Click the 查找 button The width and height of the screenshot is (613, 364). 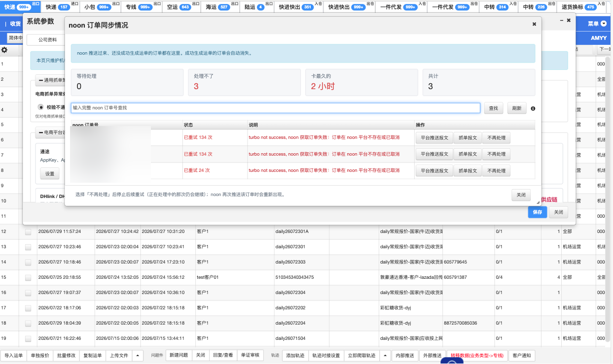click(494, 108)
